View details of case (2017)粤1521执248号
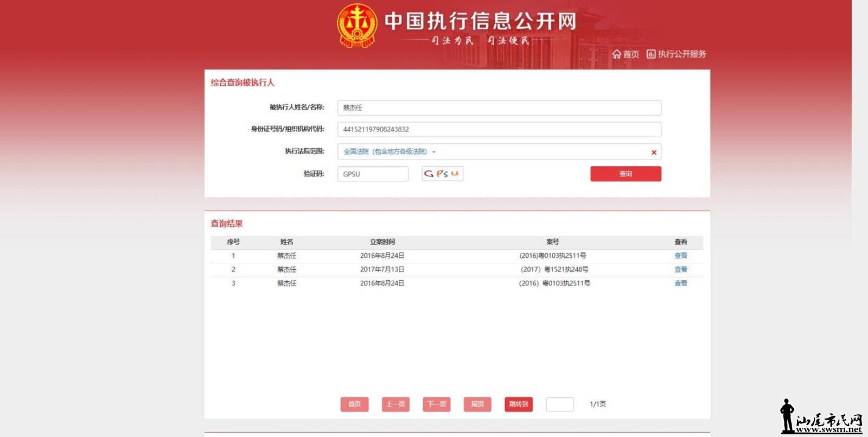Image resolution: width=868 pixels, height=437 pixels. (x=680, y=270)
